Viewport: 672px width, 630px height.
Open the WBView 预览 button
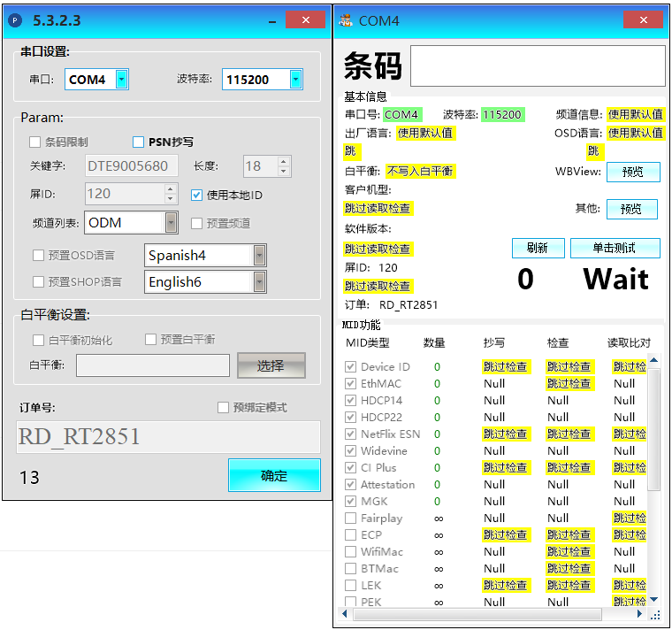pyautogui.click(x=632, y=172)
